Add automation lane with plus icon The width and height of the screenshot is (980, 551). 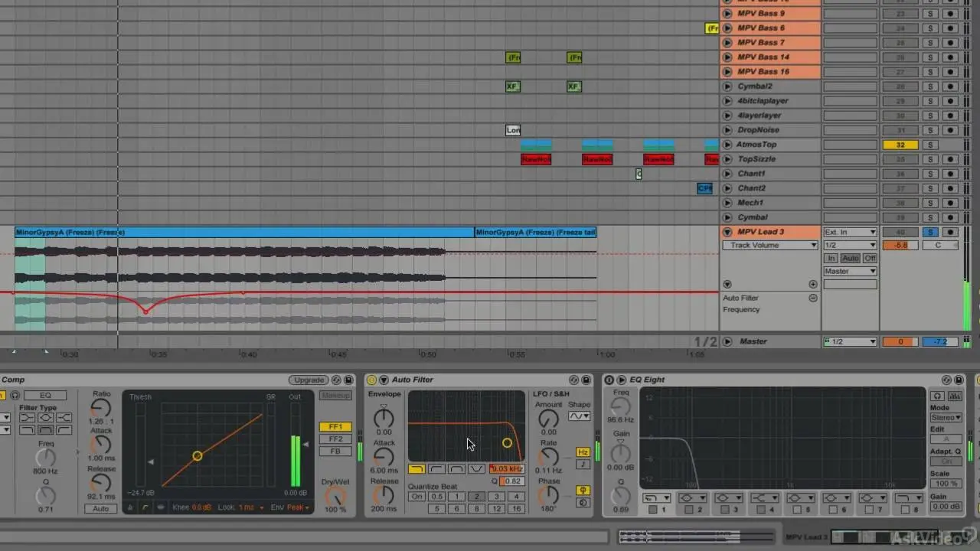[x=813, y=285]
